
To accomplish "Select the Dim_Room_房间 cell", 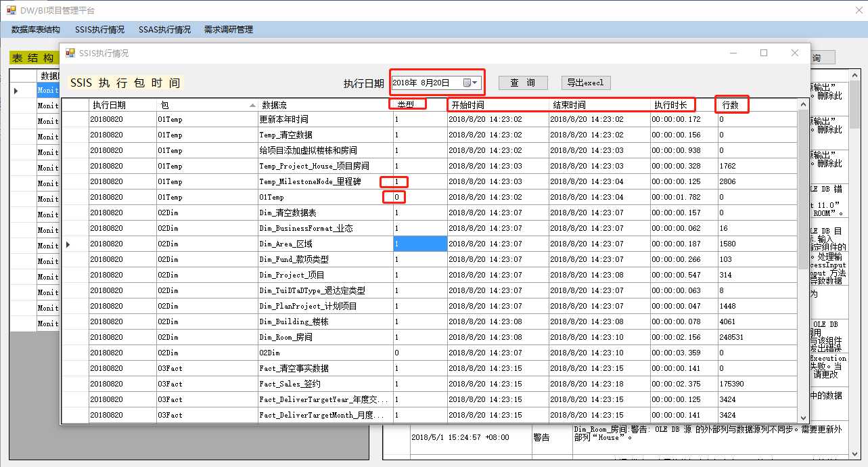I will pyautogui.click(x=325, y=337).
